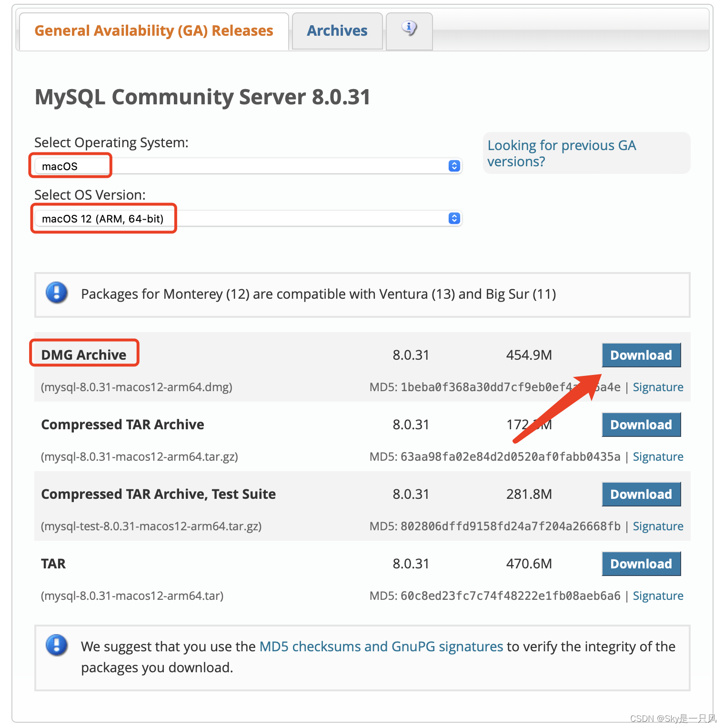The width and height of the screenshot is (724, 728).
Task: Click the MySQL Community Server 8.0.31 heading
Action: click(x=202, y=97)
